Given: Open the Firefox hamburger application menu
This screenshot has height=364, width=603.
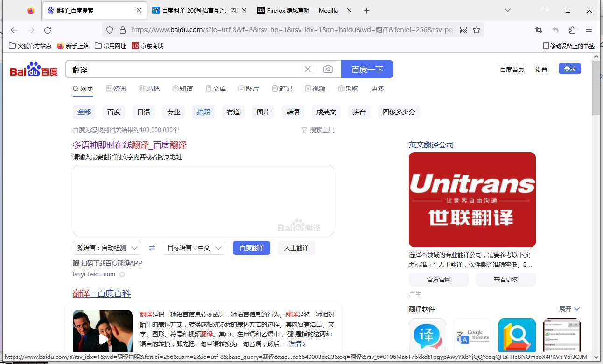Looking at the screenshot, I should [589, 30].
